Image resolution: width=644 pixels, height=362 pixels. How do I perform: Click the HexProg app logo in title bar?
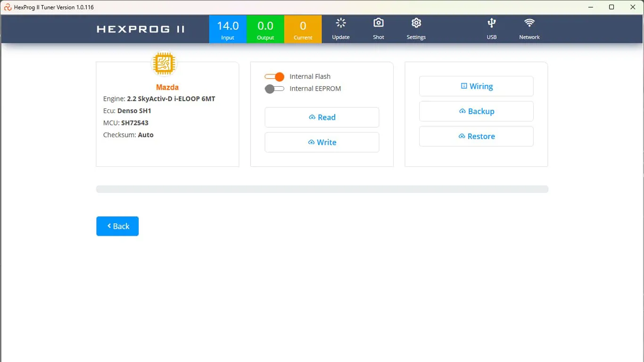[8, 7]
